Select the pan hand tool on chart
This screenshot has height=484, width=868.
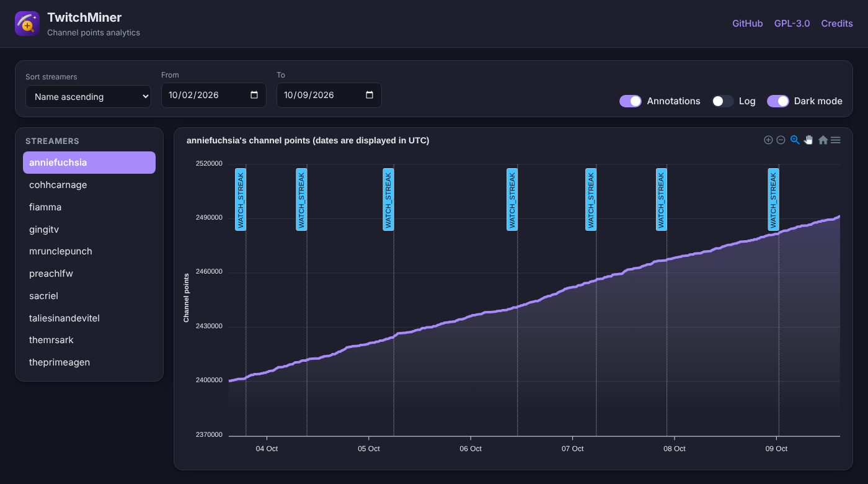[808, 140]
